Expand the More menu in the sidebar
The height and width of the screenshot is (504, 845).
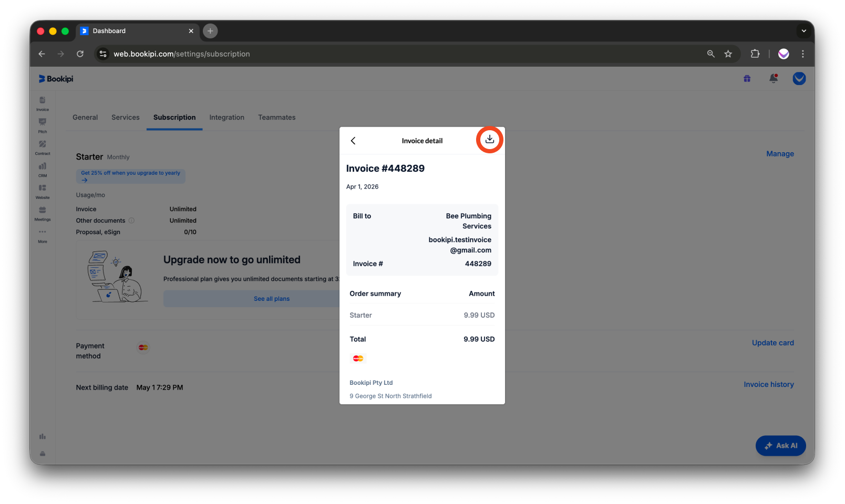42,235
